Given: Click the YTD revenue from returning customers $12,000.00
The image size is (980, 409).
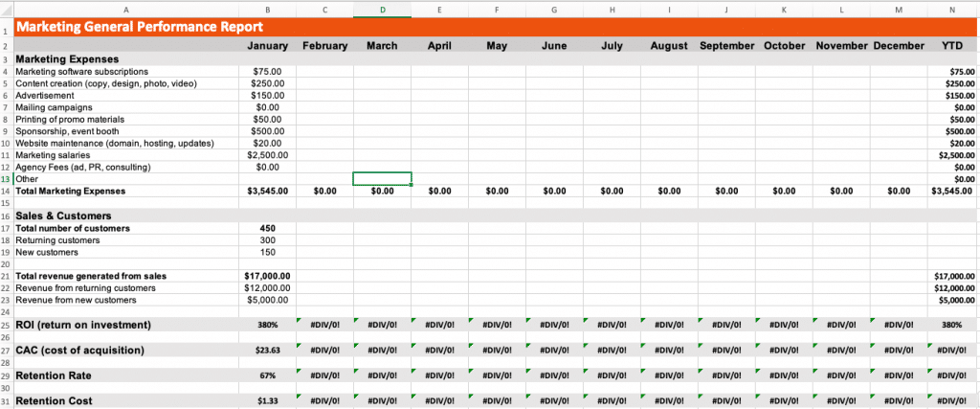Looking at the screenshot, I should coord(953,288).
